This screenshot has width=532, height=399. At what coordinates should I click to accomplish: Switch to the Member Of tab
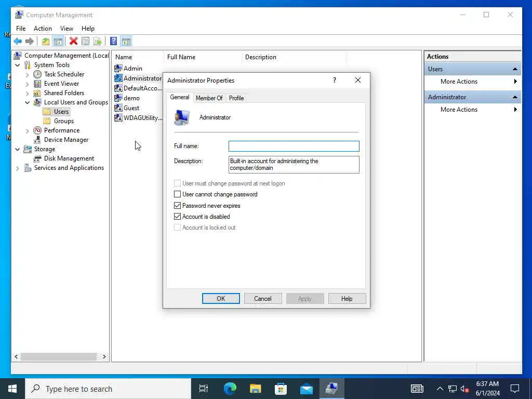(209, 98)
